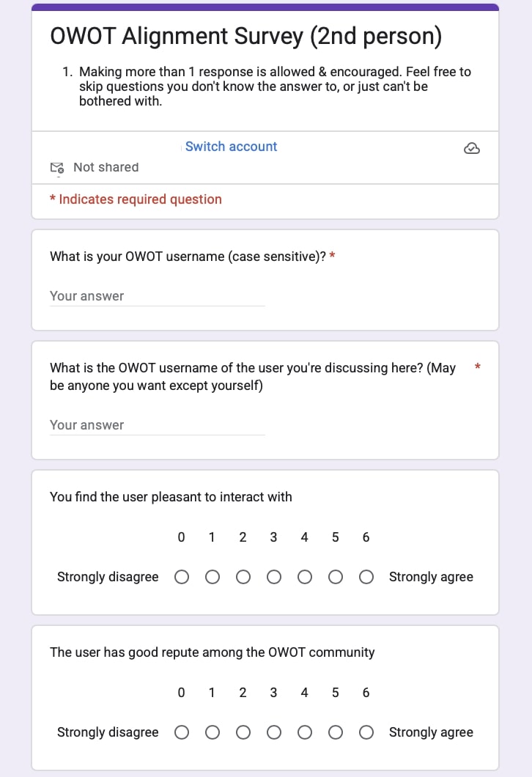Select rating 3 for pleasant to interact
This screenshot has width=532, height=777.
(x=274, y=578)
